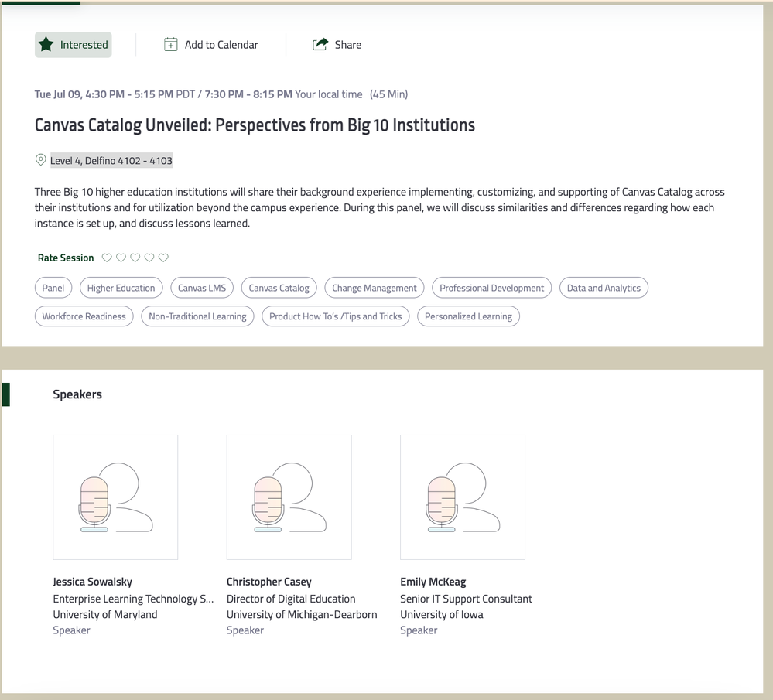This screenshot has width=773, height=700.
Task: Open the Level 4, Delfino location link
Action: 111,161
